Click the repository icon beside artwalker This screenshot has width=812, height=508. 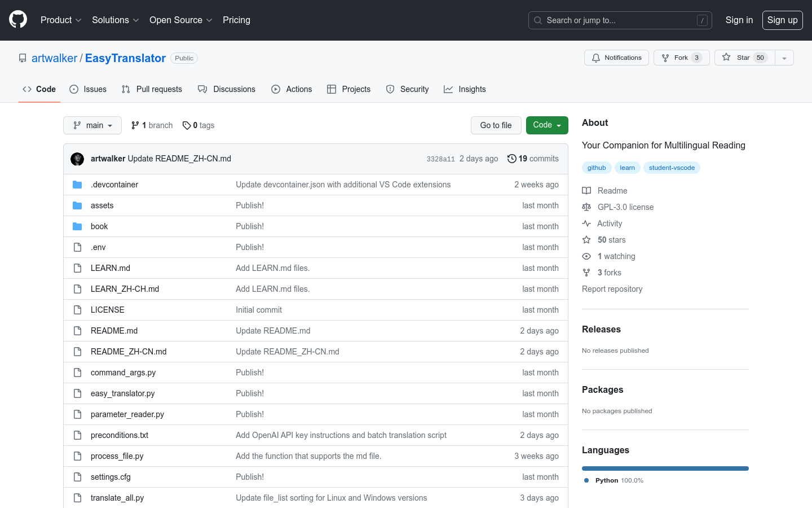23,58
